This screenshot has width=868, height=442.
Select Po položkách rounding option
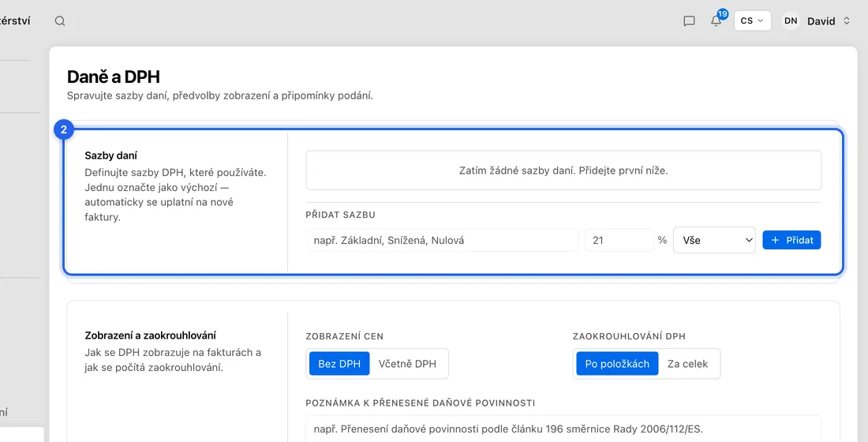[x=617, y=364]
